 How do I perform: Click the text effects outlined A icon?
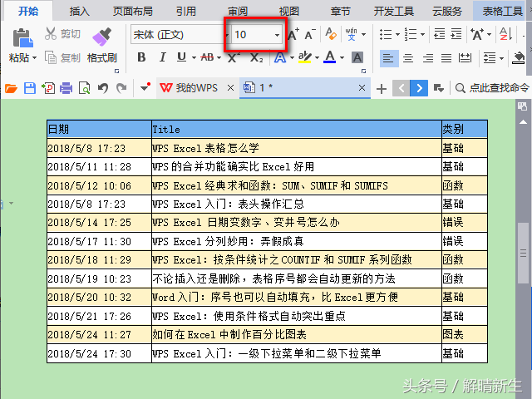coord(280,57)
